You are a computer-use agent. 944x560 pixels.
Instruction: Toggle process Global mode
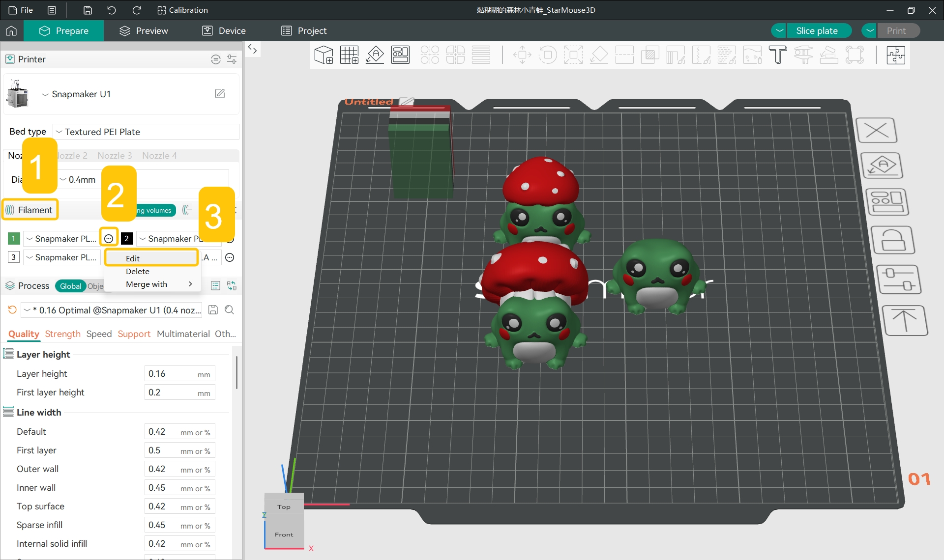(71, 286)
